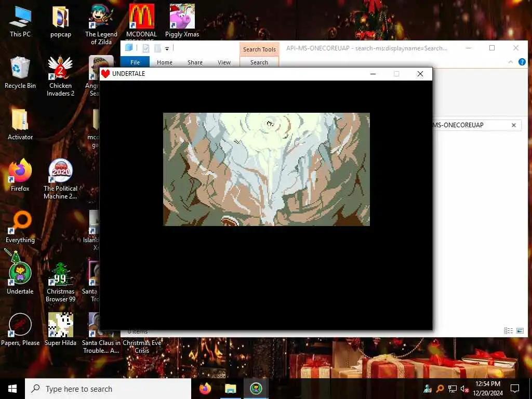Viewport: 532px width, 399px height.
Task: Open File Explorer from the taskbar
Action: click(230, 389)
